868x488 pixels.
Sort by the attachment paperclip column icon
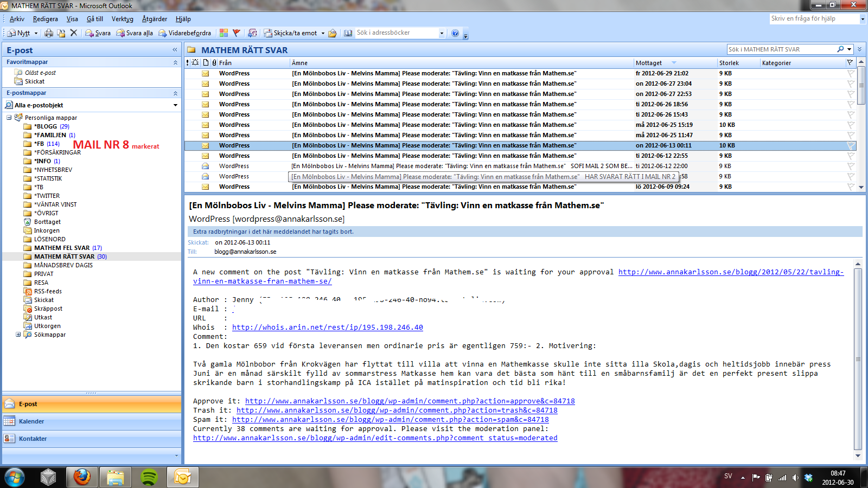coord(215,63)
